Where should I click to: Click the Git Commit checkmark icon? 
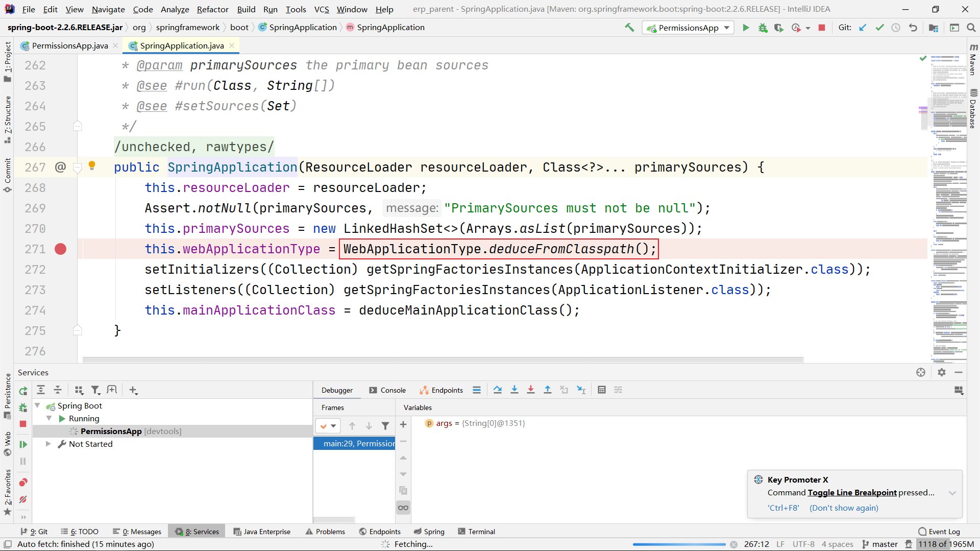click(879, 28)
